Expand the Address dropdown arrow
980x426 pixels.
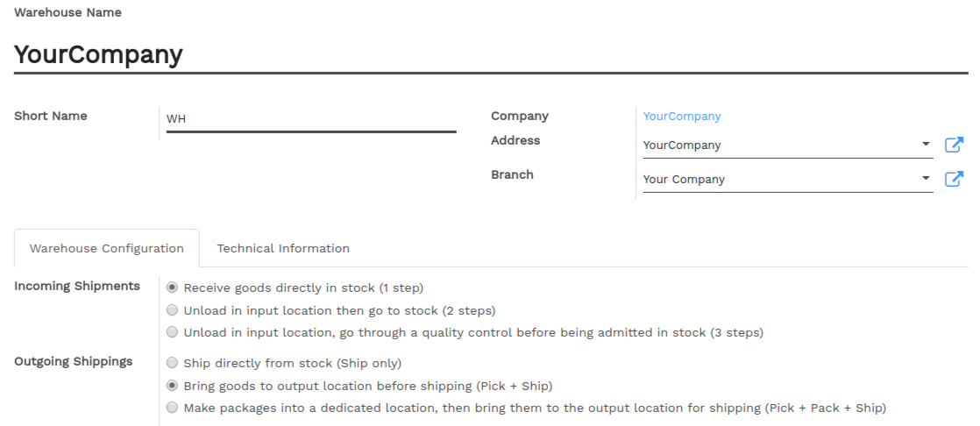926,145
